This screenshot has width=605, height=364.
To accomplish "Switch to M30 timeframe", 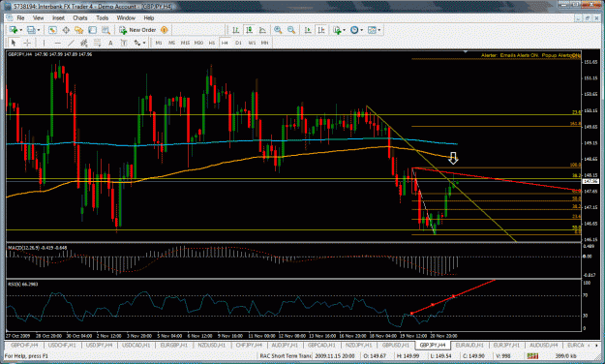I will coord(198,43).
